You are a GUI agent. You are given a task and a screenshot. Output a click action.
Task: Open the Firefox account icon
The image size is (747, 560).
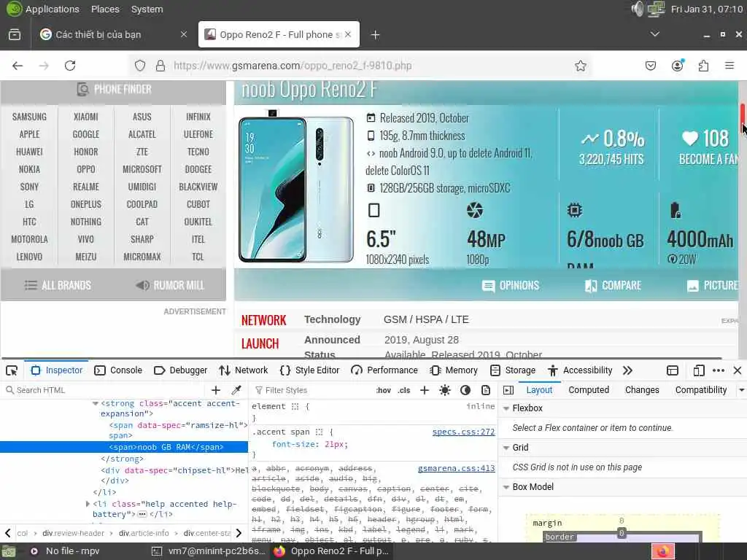[x=677, y=66]
